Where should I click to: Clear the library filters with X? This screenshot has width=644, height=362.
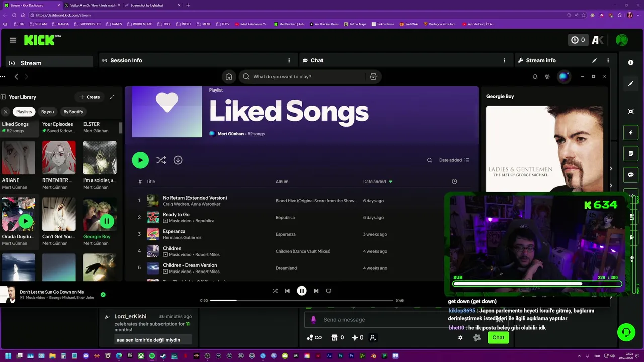point(5,112)
